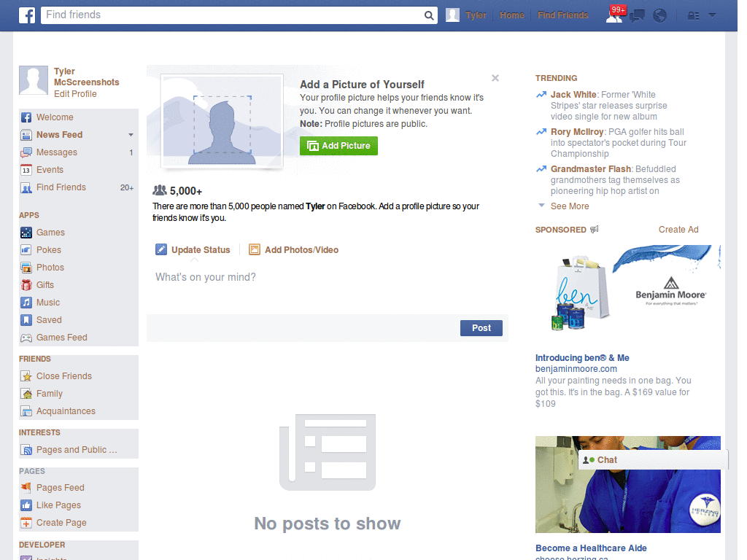This screenshot has height=560, width=747.
Task: Open privacy shortcuts lock icon
Action: click(693, 16)
